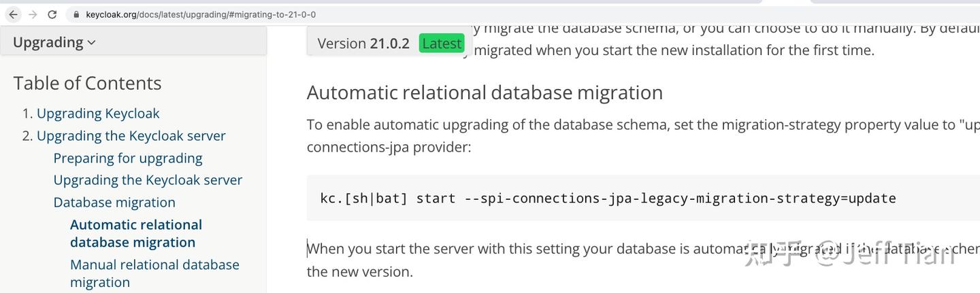Click the Version 21.0.2 label
This screenshot has width=980, height=293.
tap(363, 44)
